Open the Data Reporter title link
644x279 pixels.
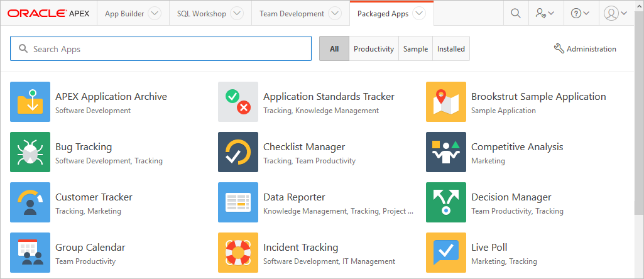tap(294, 197)
